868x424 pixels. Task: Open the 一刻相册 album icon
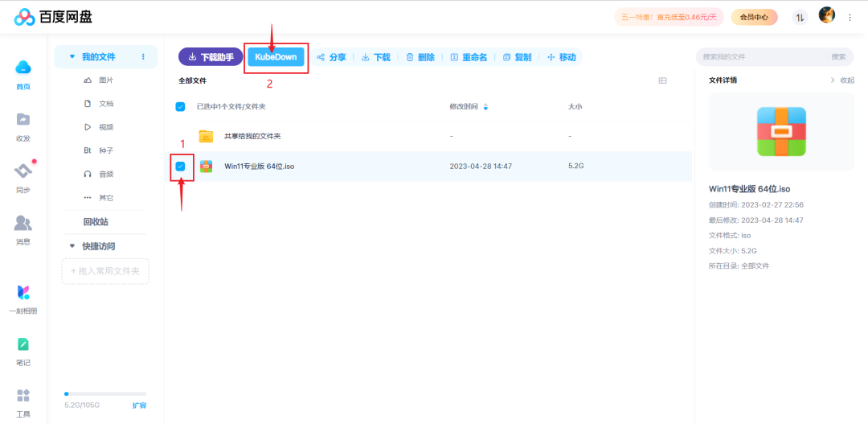(23, 292)
